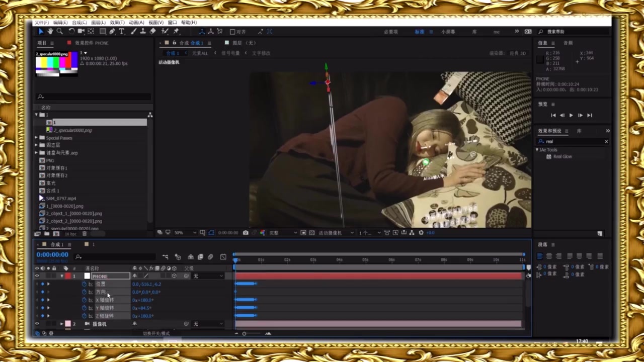This screenshot has height=362, width=644.
Task: Select the Puppet Pin tool
Action: (176, 31)
